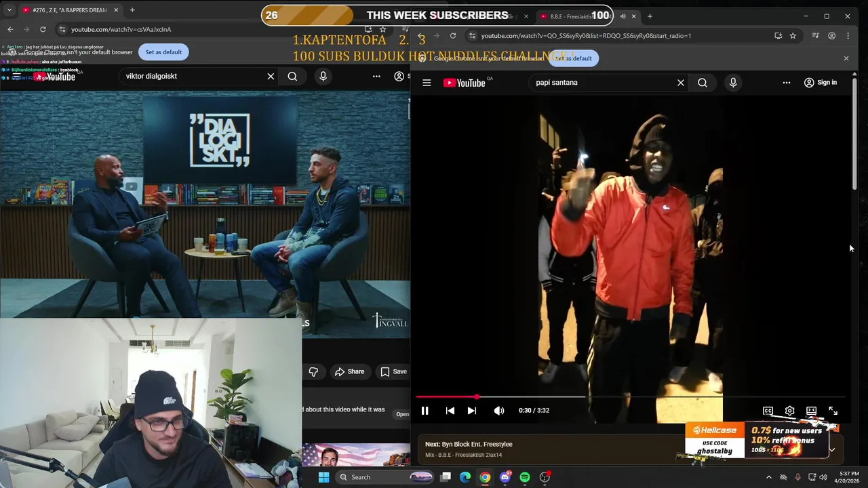Open the right Chrome window's three-dot menu
Screen dimensions: 868x488
[849, 35]
